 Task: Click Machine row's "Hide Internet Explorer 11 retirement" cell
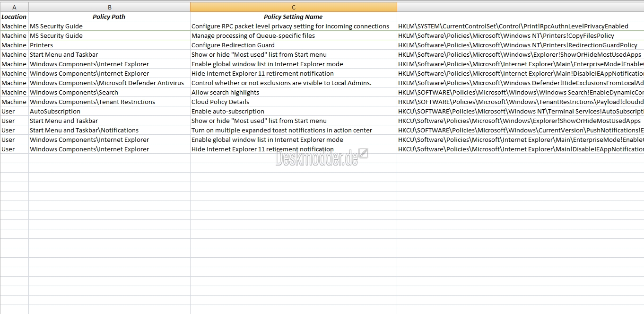[294, 73]
